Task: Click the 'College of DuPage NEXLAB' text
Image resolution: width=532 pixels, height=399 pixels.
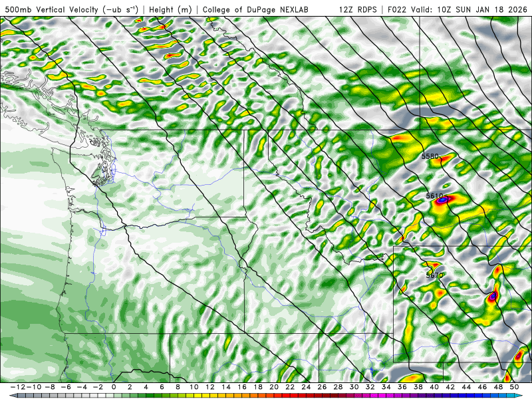Action: tap(255, 9)
